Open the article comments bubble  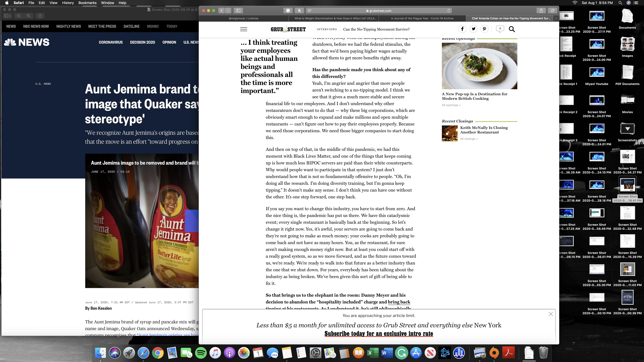tap(500, 29)
